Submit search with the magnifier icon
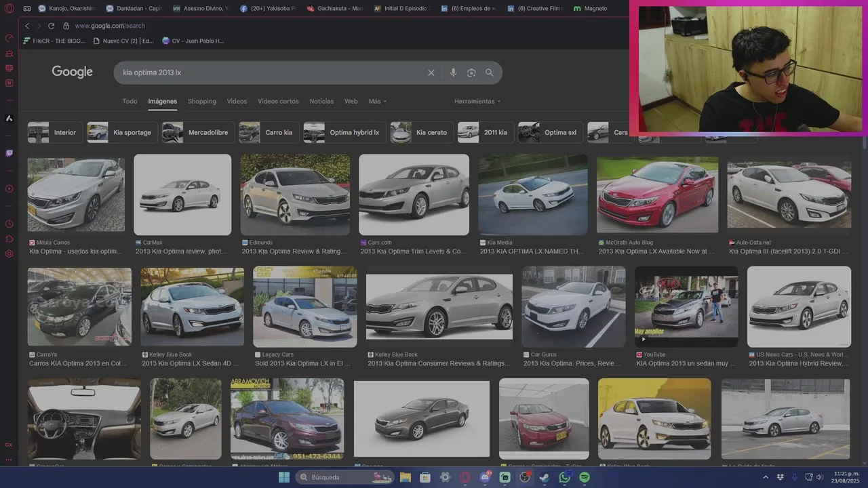Image resolution: width=868 pixels, height=488 pixels. tap(489, 73)
